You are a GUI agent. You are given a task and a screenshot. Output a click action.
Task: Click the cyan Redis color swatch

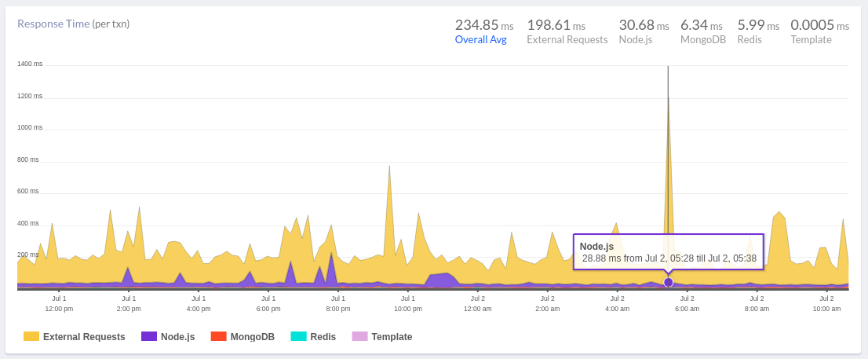coord(298,336)
